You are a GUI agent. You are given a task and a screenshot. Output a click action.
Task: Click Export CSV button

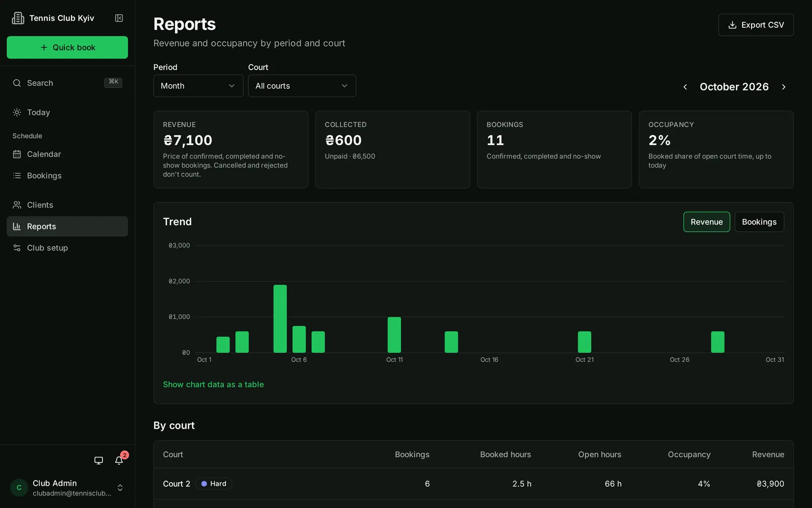tap(756, 25)
